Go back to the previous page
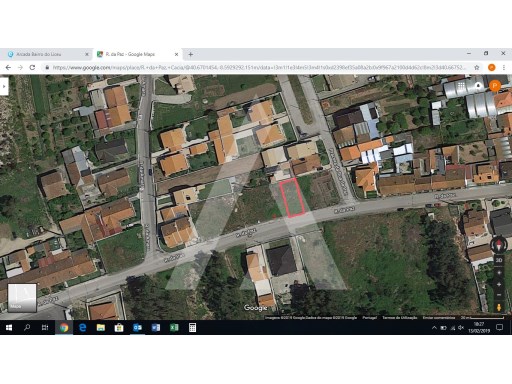Image resolution: width=512 pixels, height=384 pixels. 8,67
